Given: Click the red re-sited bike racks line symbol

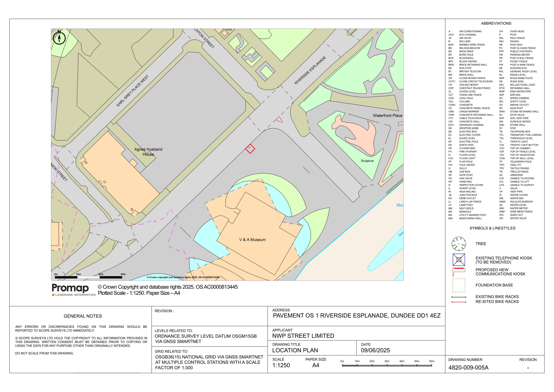Looking at the screenshot, I should [459, 302].
